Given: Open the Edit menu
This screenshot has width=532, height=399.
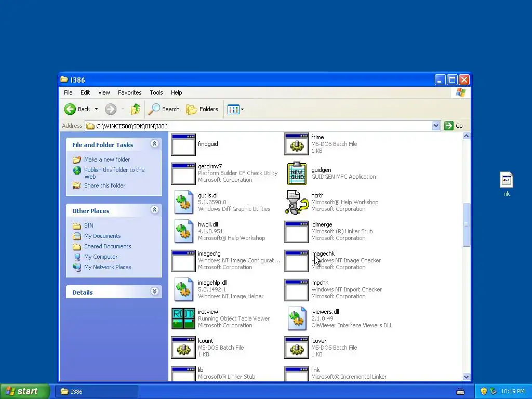Looking at the screenshot, I should point(85,92).
